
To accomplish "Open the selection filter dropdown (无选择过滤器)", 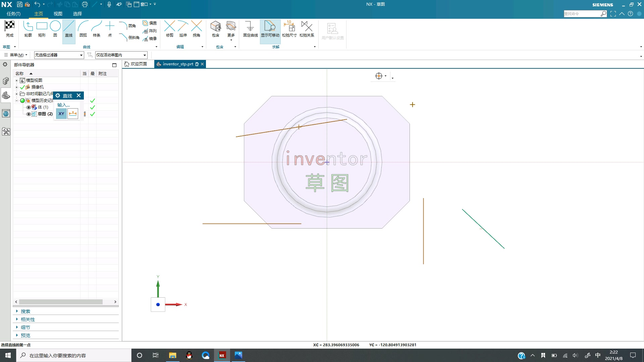I will coord(81,55).
